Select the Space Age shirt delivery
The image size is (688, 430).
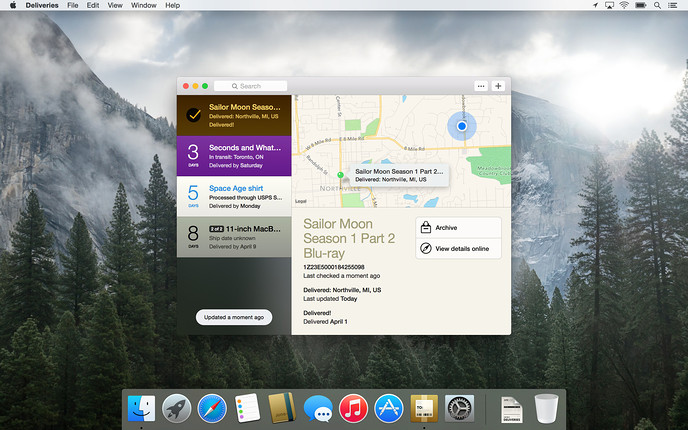coord(234,196)
